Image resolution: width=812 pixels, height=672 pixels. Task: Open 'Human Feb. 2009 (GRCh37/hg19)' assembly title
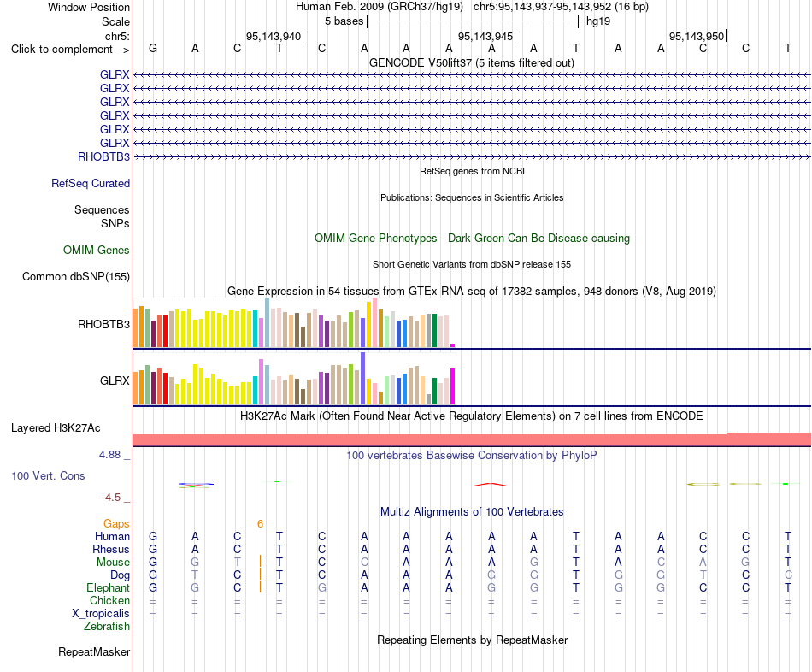[380, 7]
